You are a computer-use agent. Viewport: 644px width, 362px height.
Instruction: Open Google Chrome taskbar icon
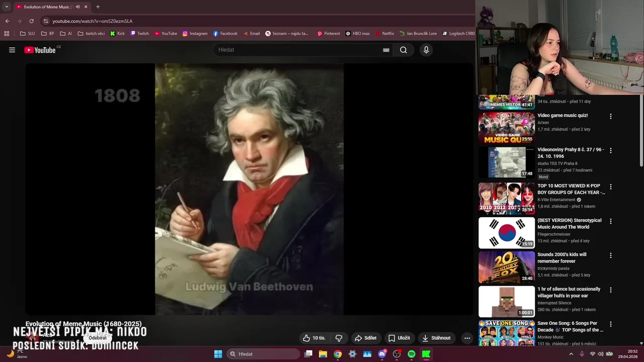click(338, 354)
